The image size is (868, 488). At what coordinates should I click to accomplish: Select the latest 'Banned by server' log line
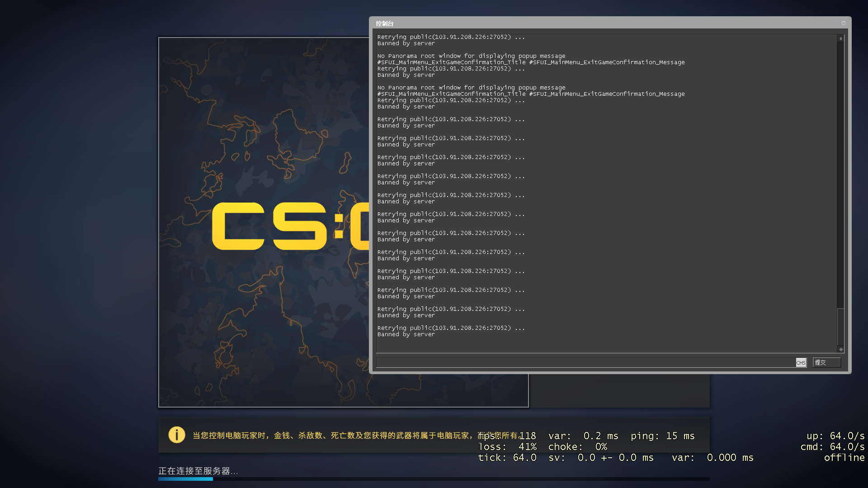406,334
